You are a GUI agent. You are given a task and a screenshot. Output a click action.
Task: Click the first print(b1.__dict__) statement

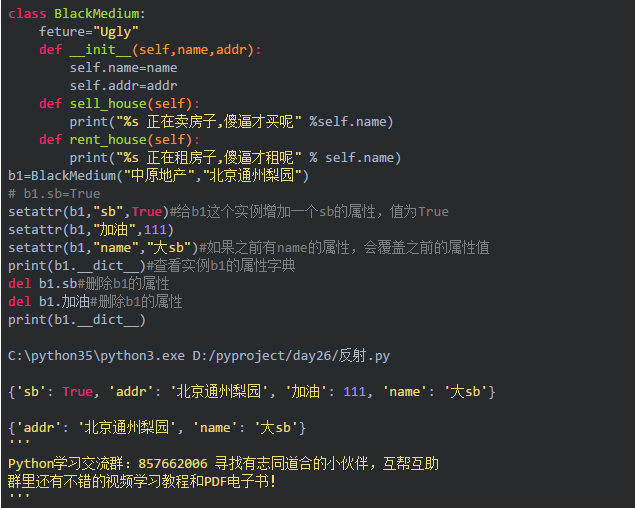[76, 265]
